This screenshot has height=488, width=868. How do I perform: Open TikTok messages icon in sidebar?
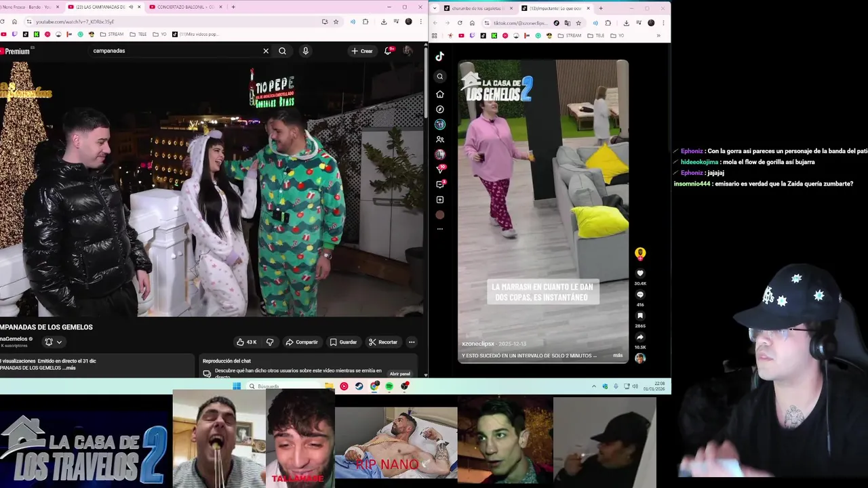click(x=440, y=184)
